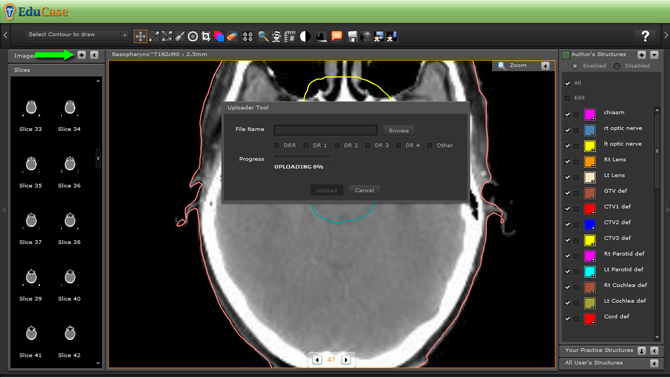
Task: Collapse the Images panel arrow
Action: tap(94, 55)
